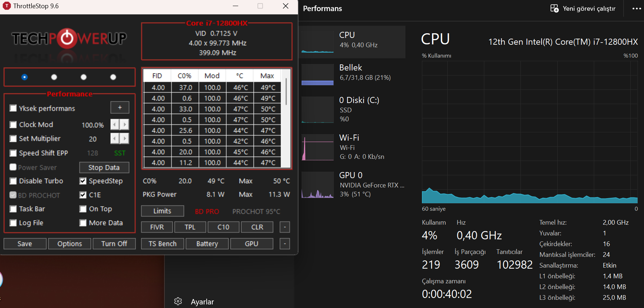The width and height of the screenshot is (644, 308).
Task: Select the CPU mini graph thumbnail
Action: click(318, 42)
